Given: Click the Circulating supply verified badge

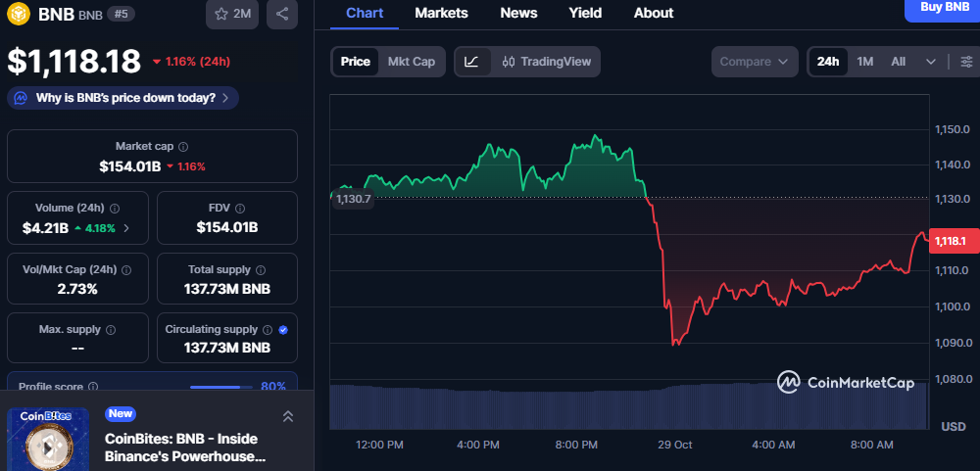Looking at the screenshot, I should (x=283, y=330).
